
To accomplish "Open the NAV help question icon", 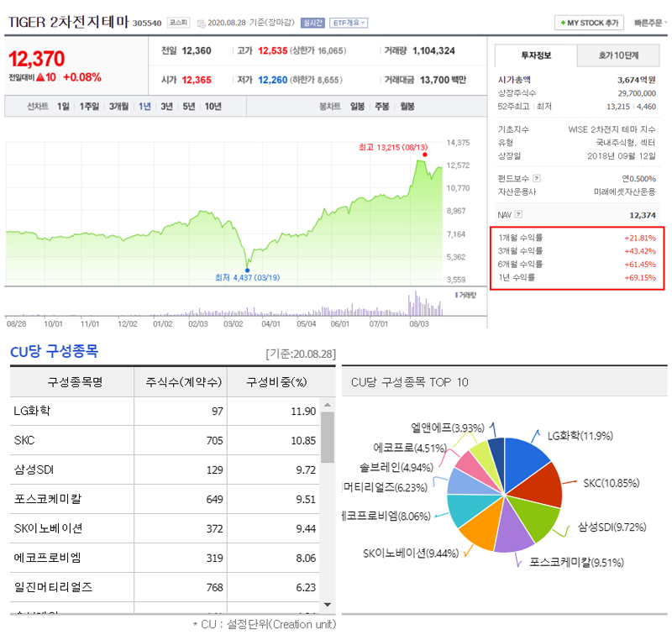I will [x=518, y=214].
